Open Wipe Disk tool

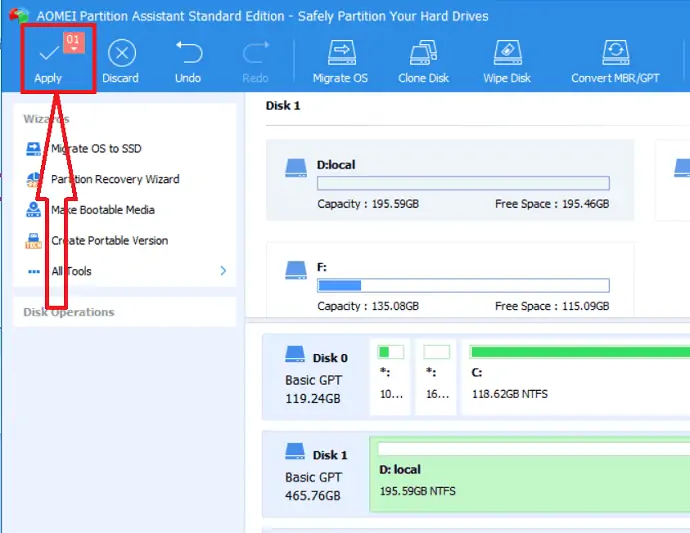coord(507,62)
